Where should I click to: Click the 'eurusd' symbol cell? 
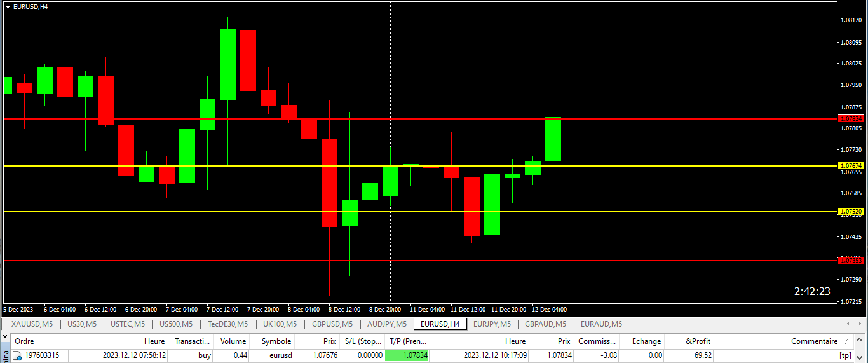[280, 355]
